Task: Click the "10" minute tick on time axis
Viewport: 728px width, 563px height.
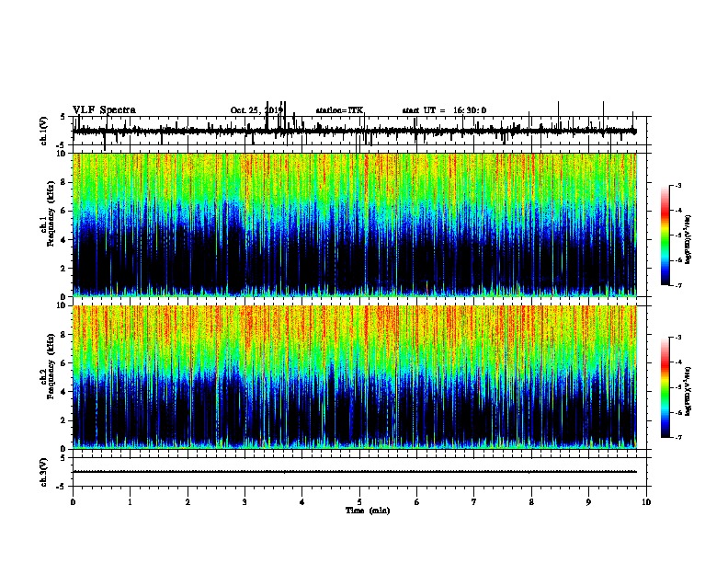Action: coord(646,502)
